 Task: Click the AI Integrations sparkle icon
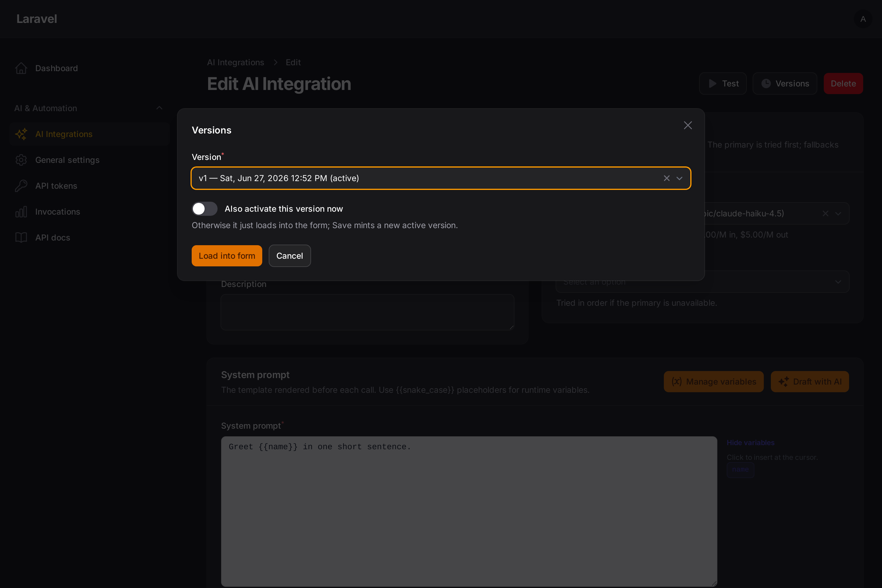(x=21, y=134)
